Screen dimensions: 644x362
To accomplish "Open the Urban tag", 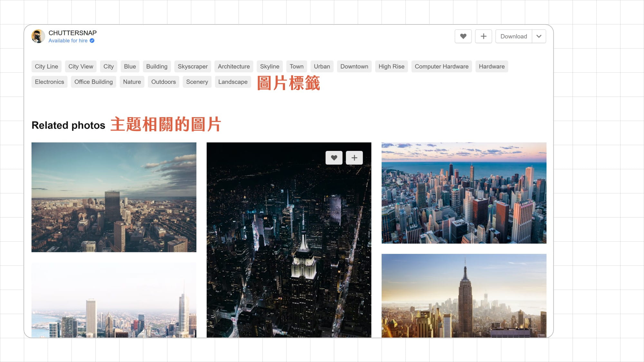I will coord(322,66).
